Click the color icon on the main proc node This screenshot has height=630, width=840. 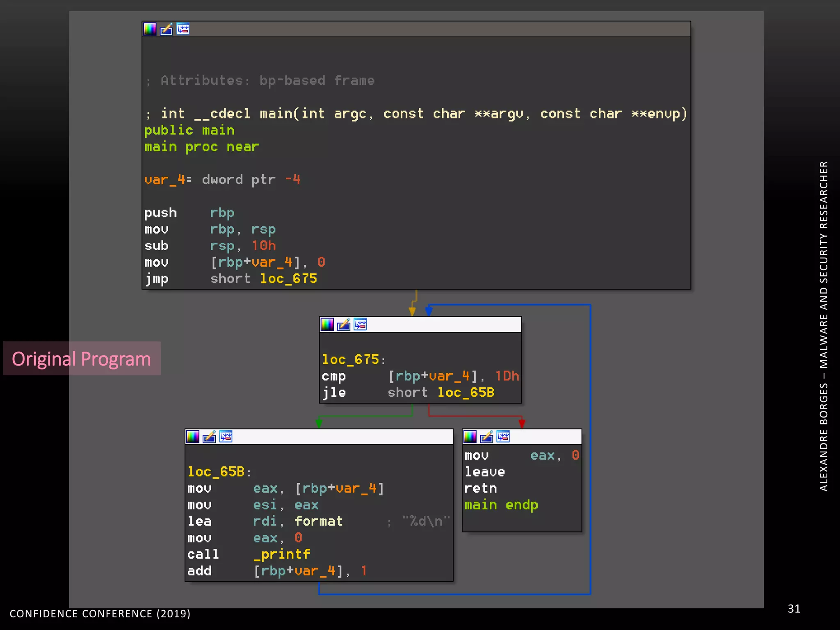pos(150,29)
